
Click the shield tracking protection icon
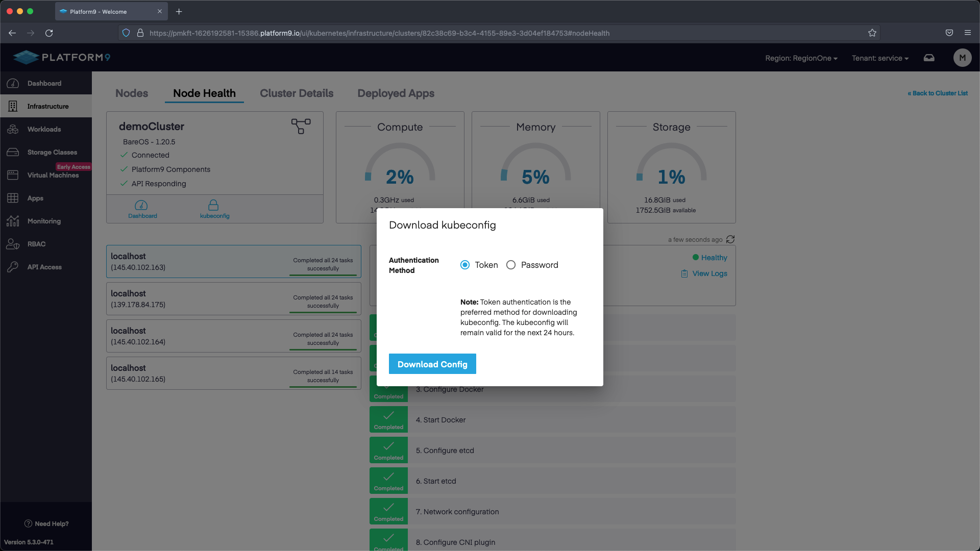tap(126, 33)
